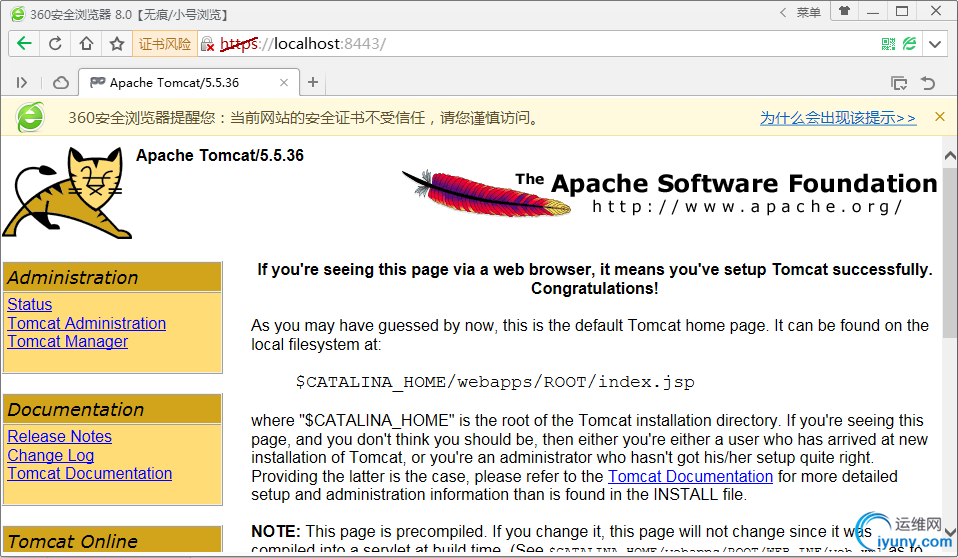This screenshot has height=558, width=958.
Task: Select the Apache Tomcat/5.5.36 tab
Action: tap(189, 83)
